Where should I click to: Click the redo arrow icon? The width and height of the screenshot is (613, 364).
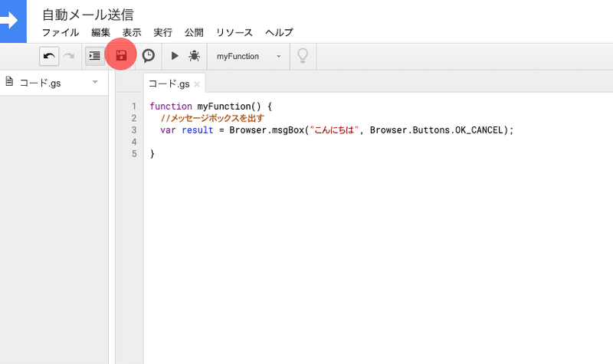click(69, 56)
